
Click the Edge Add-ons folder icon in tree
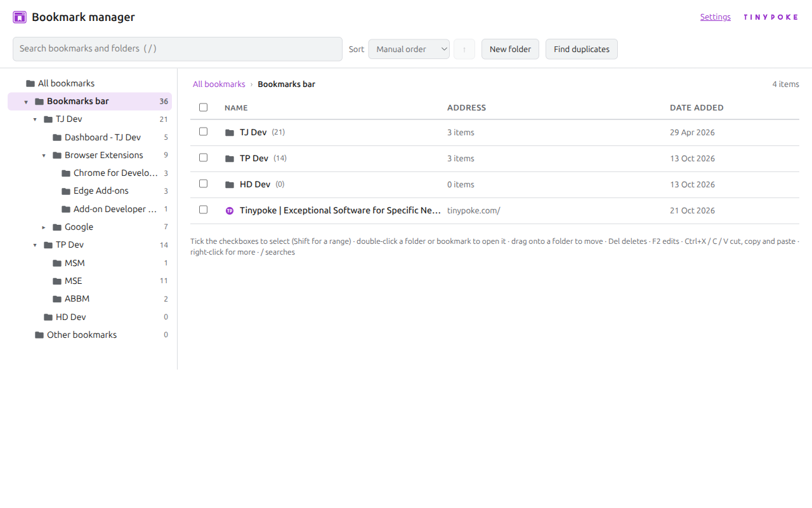pyautogui.click(x=66, y=191)
